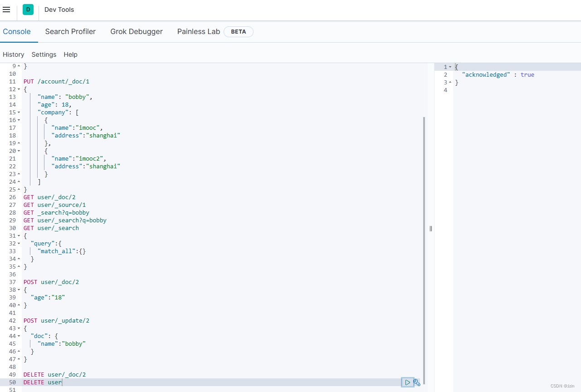Viewport: 581px width, 392px height.
Task: Collapse the company array at line 15
Action: coord(19,113)
